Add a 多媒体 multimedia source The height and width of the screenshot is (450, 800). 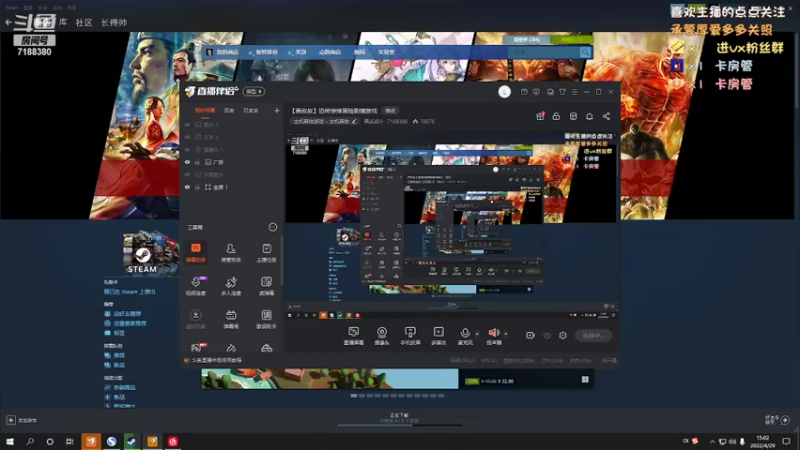point(438,336)
